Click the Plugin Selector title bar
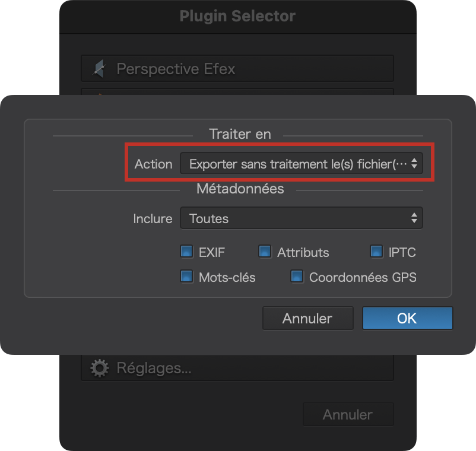 (x=237, y=17)
